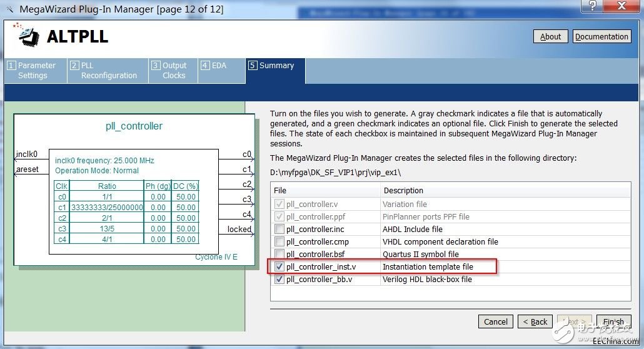
Task: Uncheck the pll_controller_inst.v template file
Action: (x=279, y=267)
